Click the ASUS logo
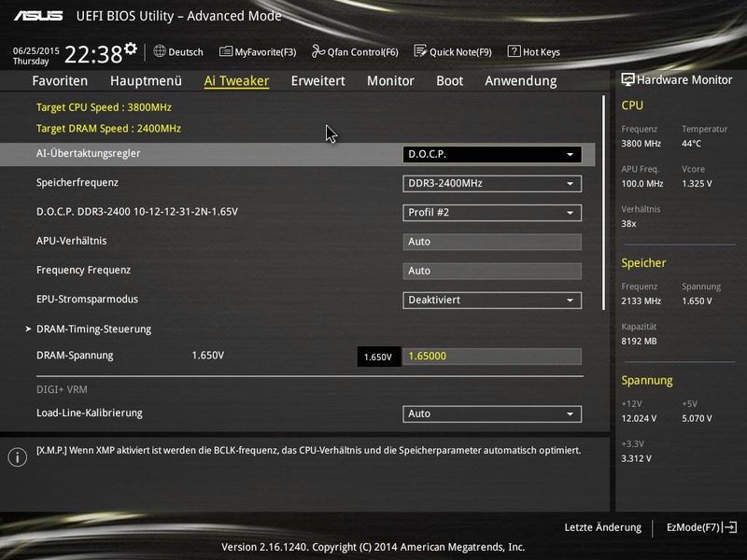The image size is (747, 560). click(38, 16)
